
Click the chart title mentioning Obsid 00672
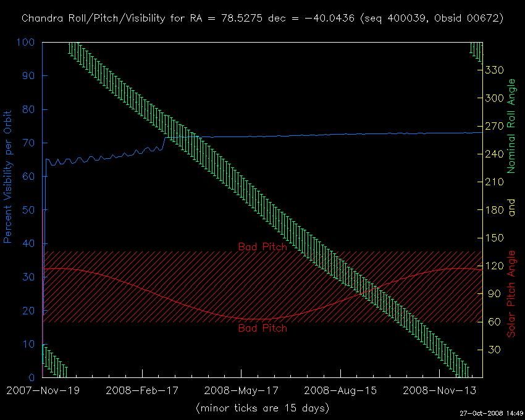pos(262,19)
